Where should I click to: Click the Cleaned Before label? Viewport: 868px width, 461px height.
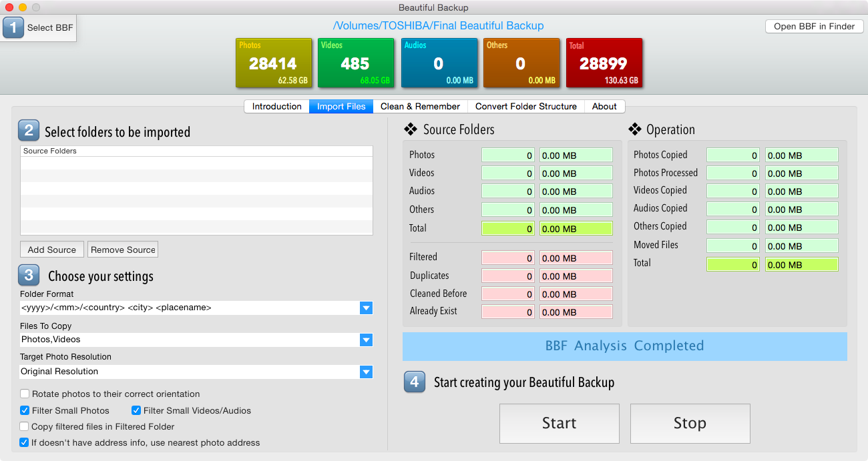click(438, 294)
